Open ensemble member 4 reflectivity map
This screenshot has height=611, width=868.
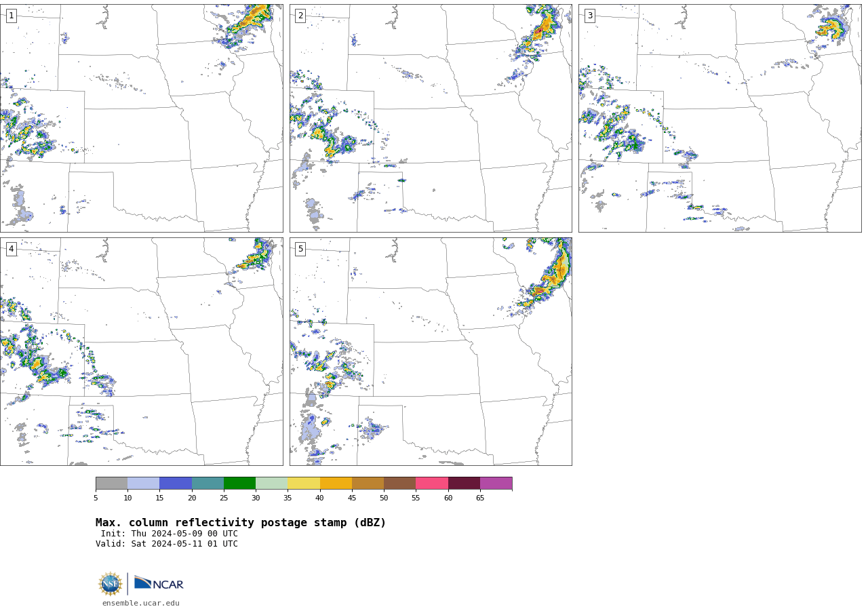click(x=141, y=351)
